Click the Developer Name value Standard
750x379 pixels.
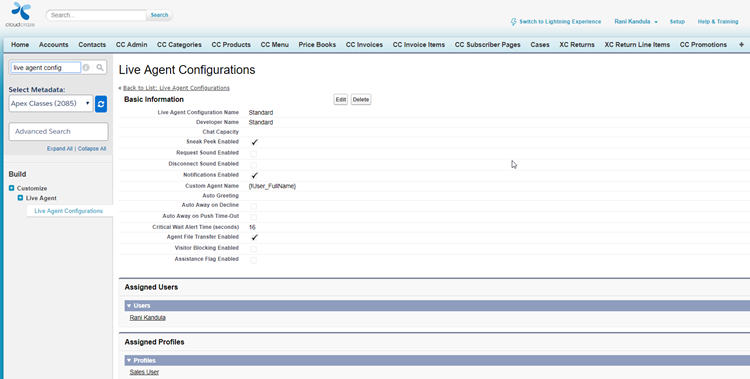(x=261, y=123)
